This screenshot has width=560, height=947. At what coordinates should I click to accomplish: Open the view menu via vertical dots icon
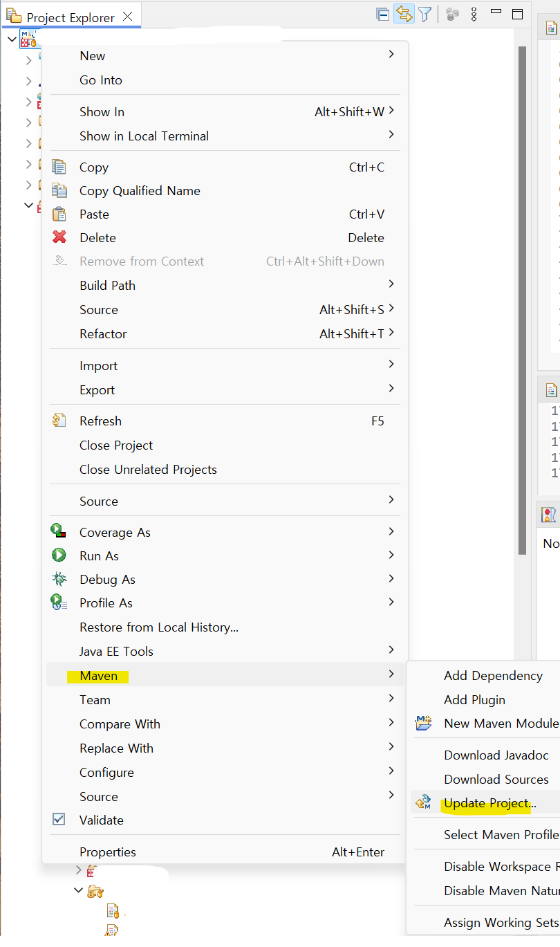pyautogui.click(x=473, y=13)
